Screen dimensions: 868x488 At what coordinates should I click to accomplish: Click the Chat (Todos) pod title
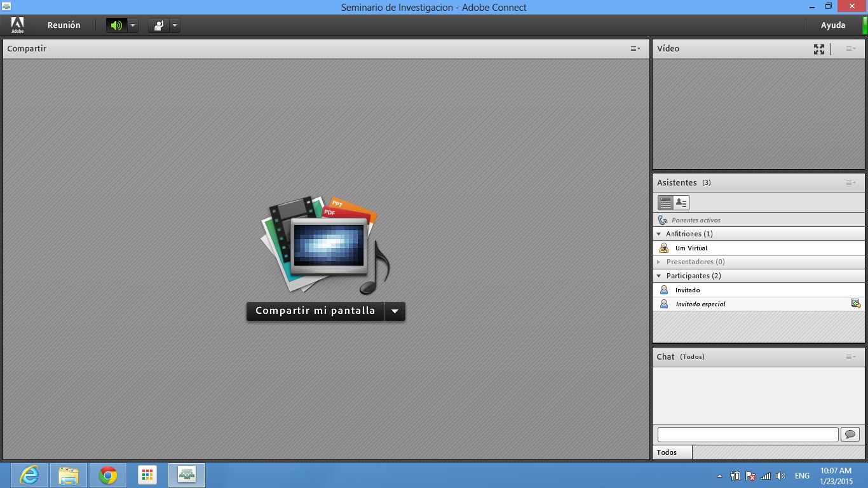coord(681,356)
